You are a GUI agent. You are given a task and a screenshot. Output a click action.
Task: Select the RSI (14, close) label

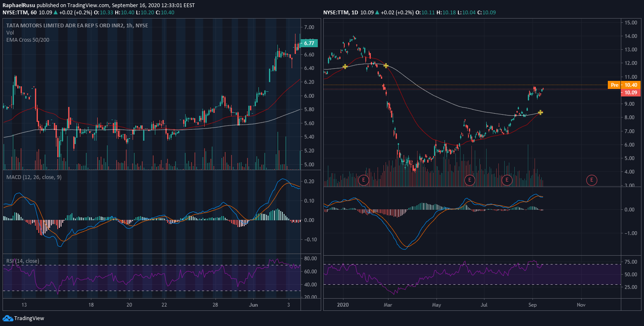point(23,261)
